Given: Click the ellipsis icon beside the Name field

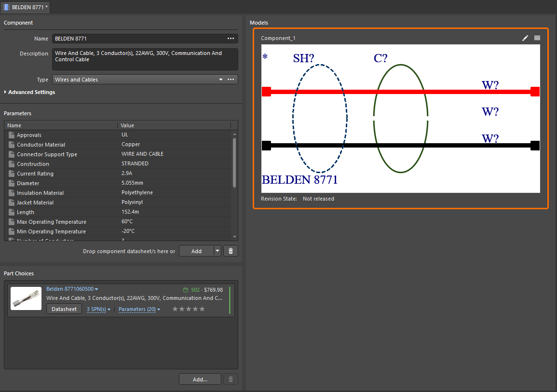Looking at the screenshot, I should coord(231,39).
